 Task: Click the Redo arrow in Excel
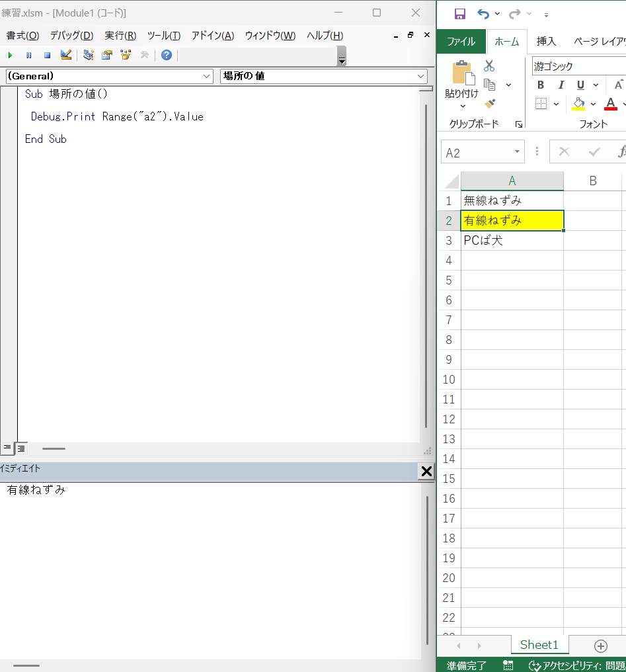[x=514, y=14]
